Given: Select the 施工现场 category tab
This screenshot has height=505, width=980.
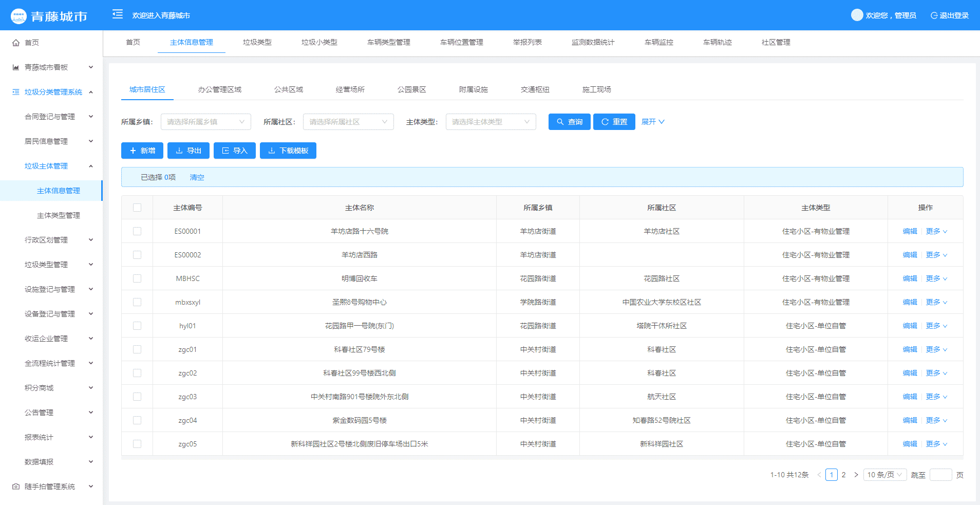Looking at the screenshot, I should [597, 89].
